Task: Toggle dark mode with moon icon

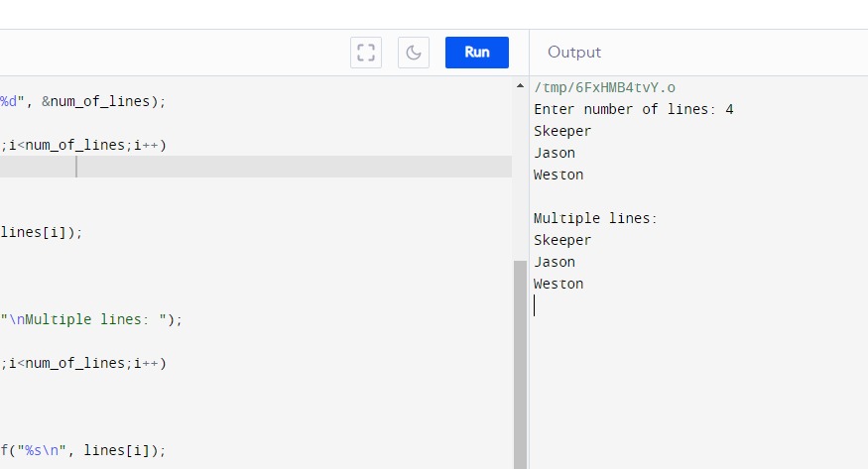Action: (414, 53)
